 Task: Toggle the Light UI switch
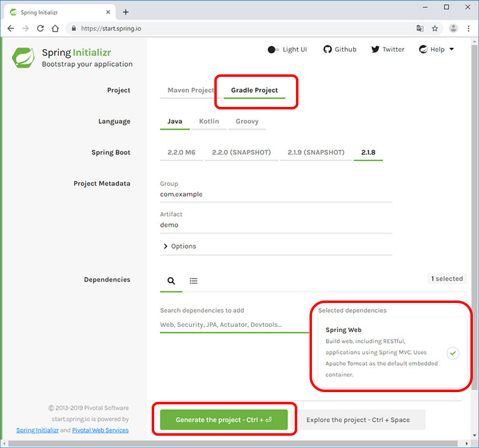(x=273, y=50)
